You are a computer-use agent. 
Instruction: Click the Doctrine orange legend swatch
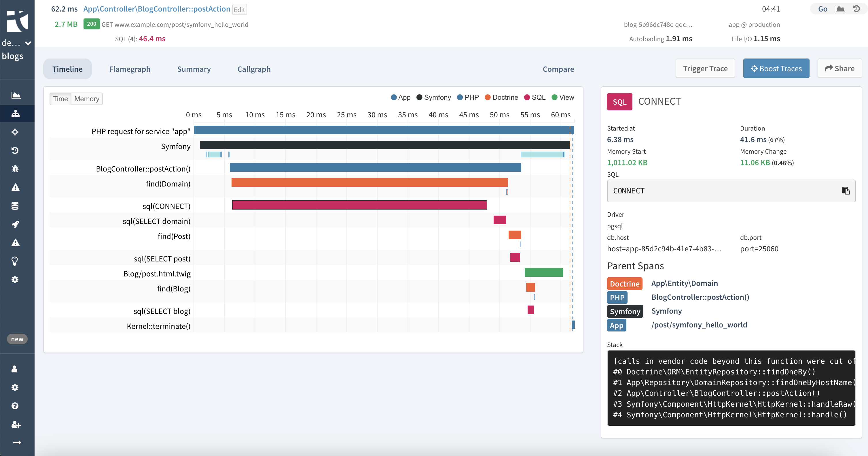487,97
